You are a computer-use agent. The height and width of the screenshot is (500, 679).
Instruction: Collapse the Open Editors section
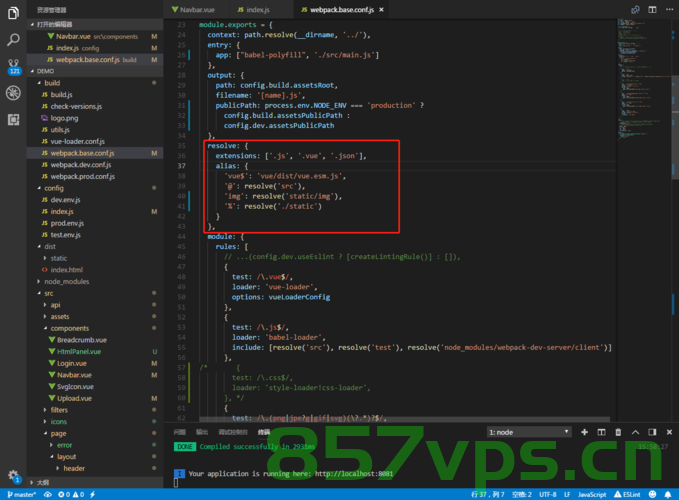click(x=95, y=24)
